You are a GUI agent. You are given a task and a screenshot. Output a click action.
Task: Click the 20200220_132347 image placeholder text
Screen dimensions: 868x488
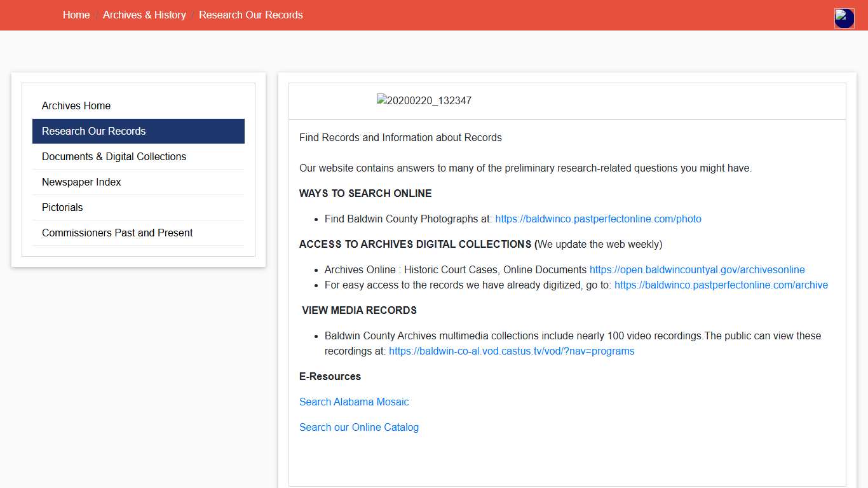coord(429,100)
